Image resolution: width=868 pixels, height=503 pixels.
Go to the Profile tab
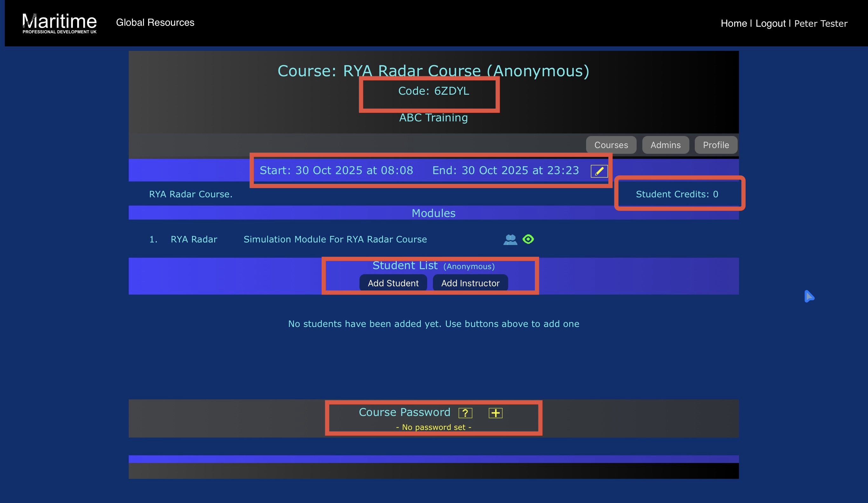pyautogui.click(x=716, y=145)
